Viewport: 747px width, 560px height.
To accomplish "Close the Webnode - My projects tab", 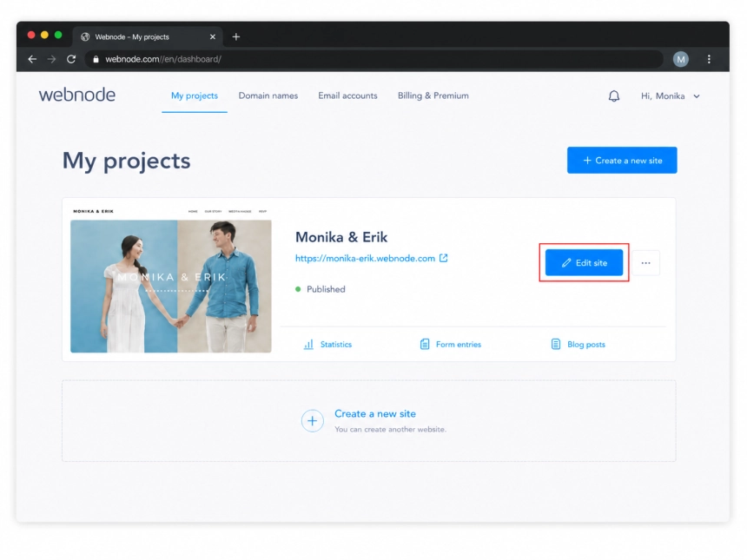I will pyautogui.click(x=213, y=36).
